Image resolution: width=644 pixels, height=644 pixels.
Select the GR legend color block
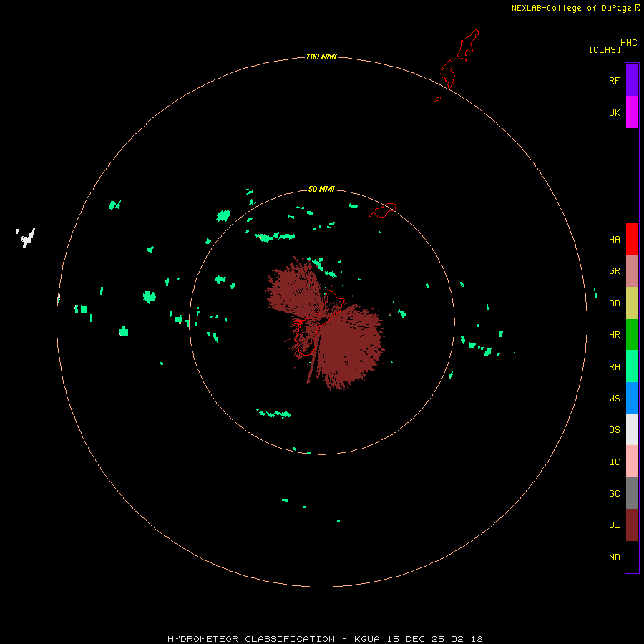tap(632, 271)
